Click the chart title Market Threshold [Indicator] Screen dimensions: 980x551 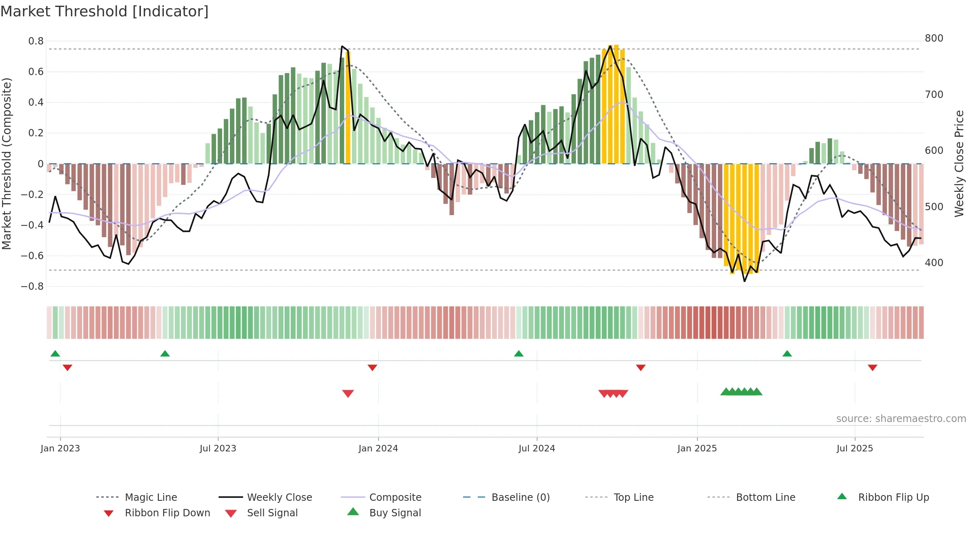tap(105, 11)
